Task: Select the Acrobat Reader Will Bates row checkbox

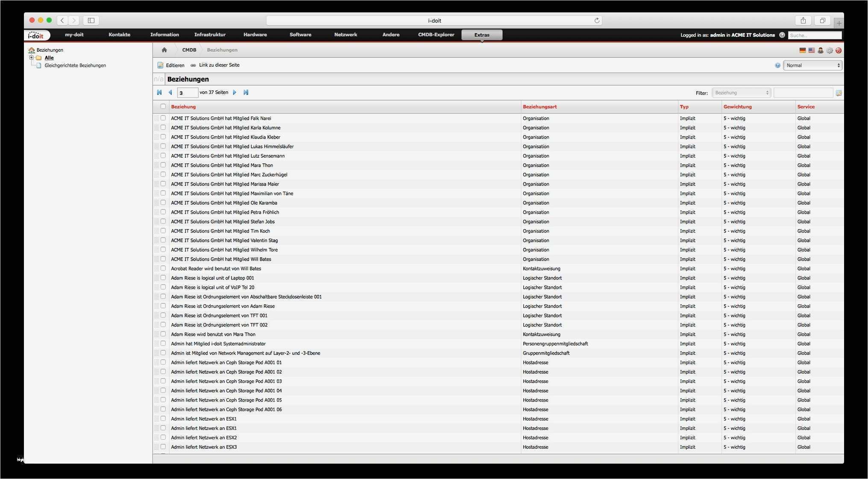Action: pyautogui.click(x=163, y=268)
